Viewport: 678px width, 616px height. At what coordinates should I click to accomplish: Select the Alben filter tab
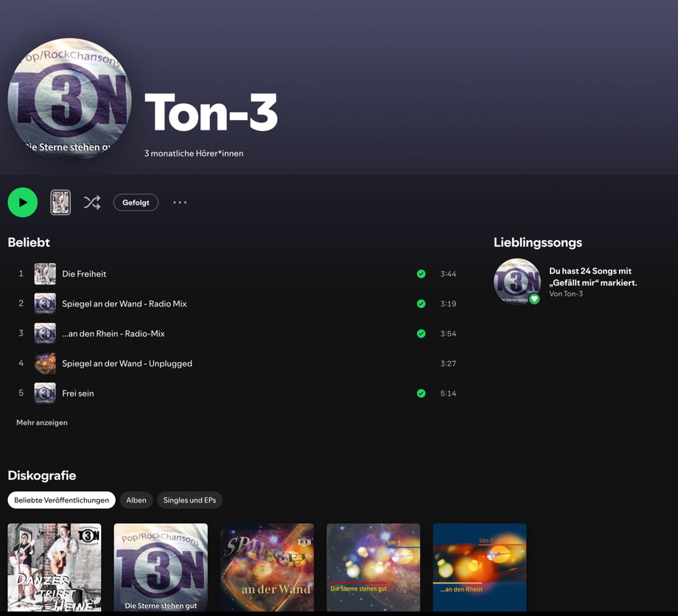tap(136, 500)
